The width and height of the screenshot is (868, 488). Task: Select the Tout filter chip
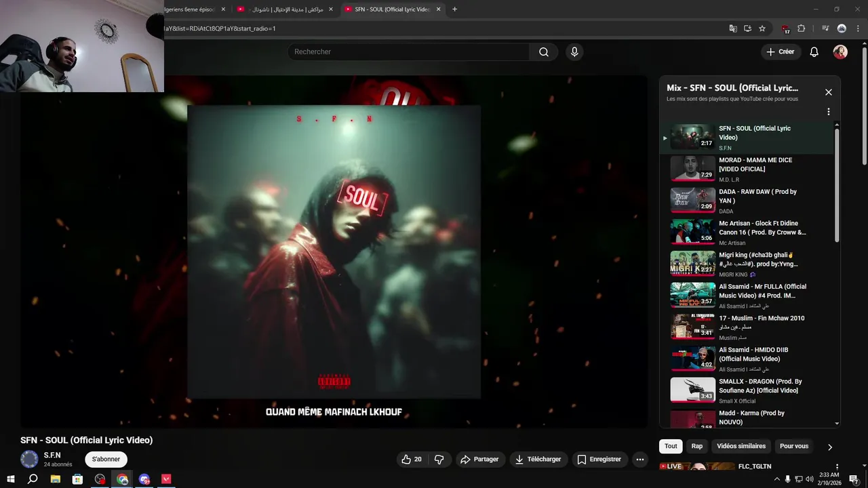click(x=671, y=446)
